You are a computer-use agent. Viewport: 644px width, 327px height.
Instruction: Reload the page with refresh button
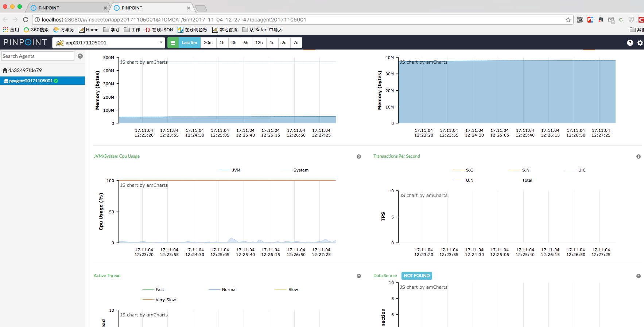[26, 20]
